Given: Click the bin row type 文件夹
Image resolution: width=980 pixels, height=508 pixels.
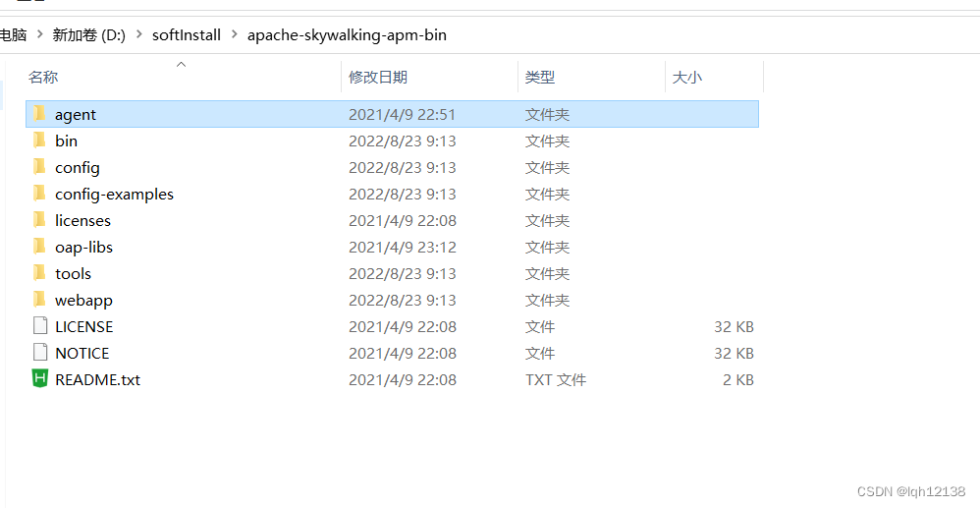Looking at the screenshot, I should coord(548,141).
